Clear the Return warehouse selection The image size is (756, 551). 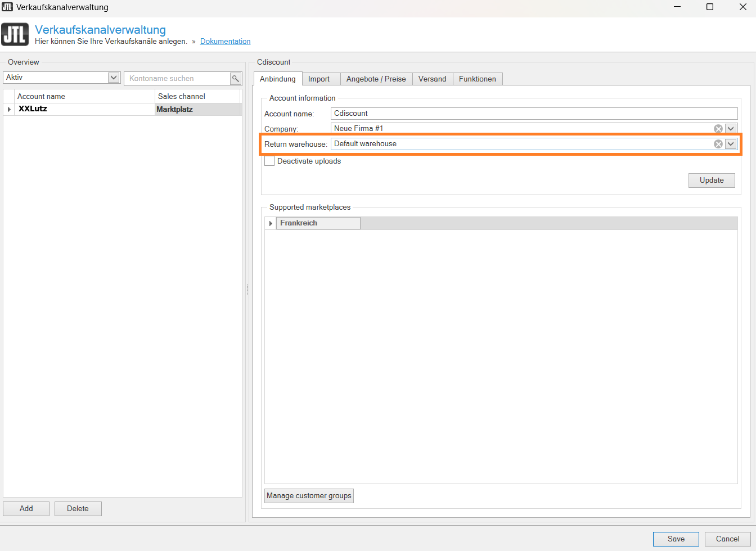point(718,144)
